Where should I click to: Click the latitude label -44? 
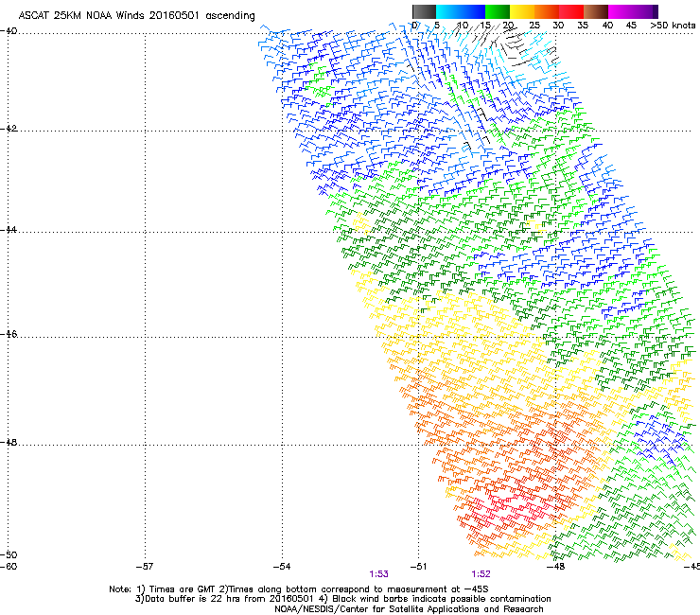pos(9,230)
